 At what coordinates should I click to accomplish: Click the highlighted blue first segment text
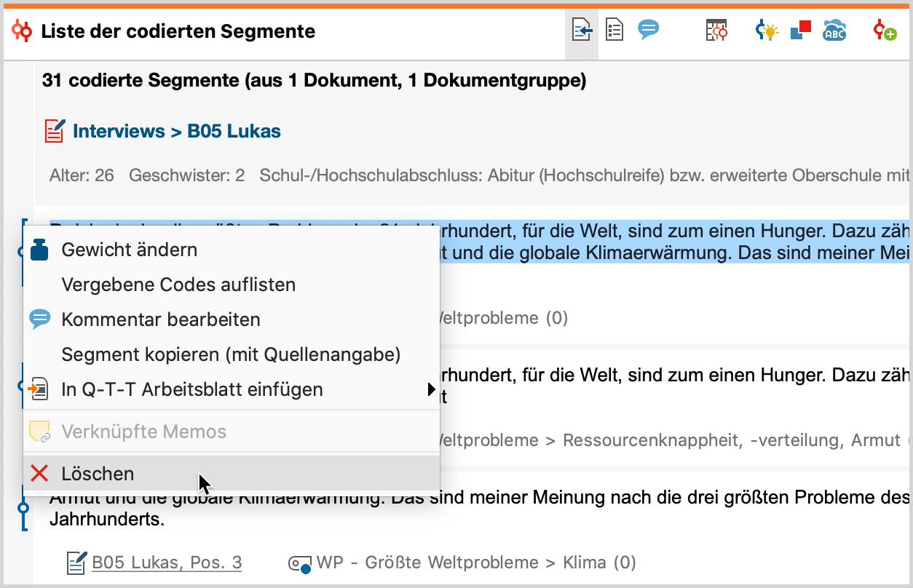pos(675,242)
